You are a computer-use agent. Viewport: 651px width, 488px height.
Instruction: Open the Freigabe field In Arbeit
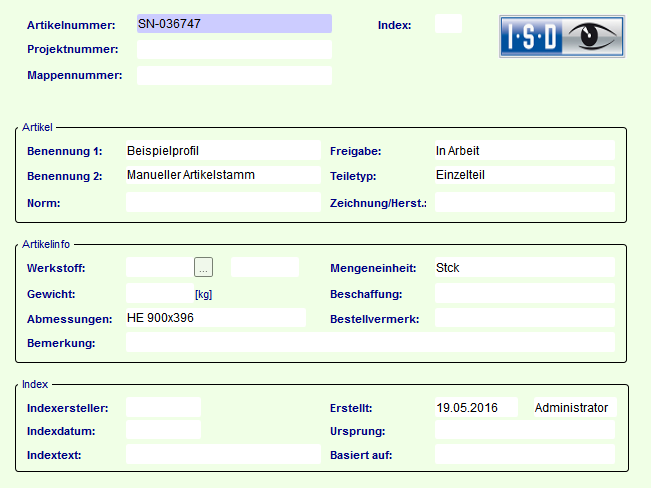click(x=524, y=151)
